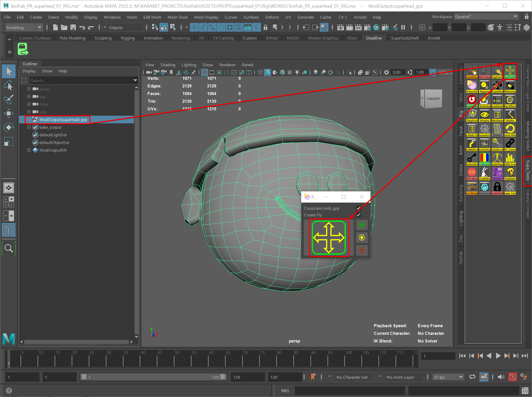
Task: Click the LockMonk padlock icon
Action: 497,188
